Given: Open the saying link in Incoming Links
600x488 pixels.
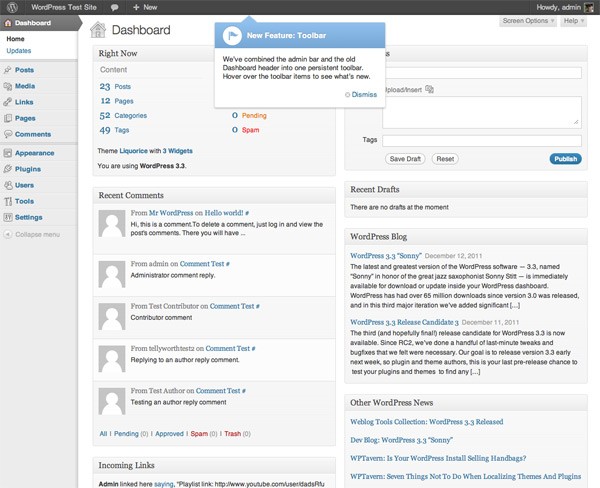Looking at the screenshot, I should (164, 484).
